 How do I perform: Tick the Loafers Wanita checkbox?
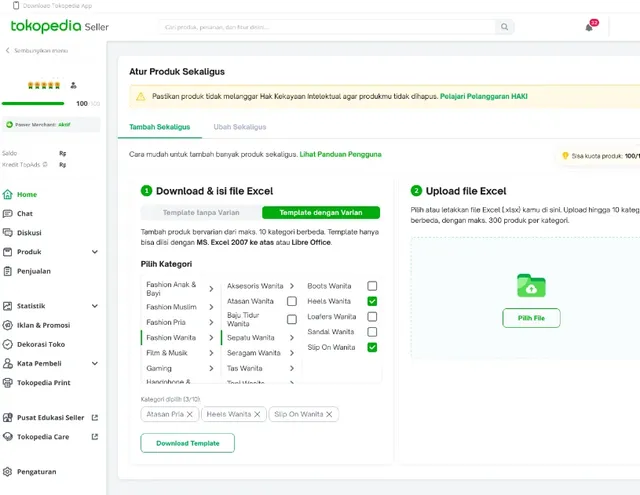coord(372,316)
